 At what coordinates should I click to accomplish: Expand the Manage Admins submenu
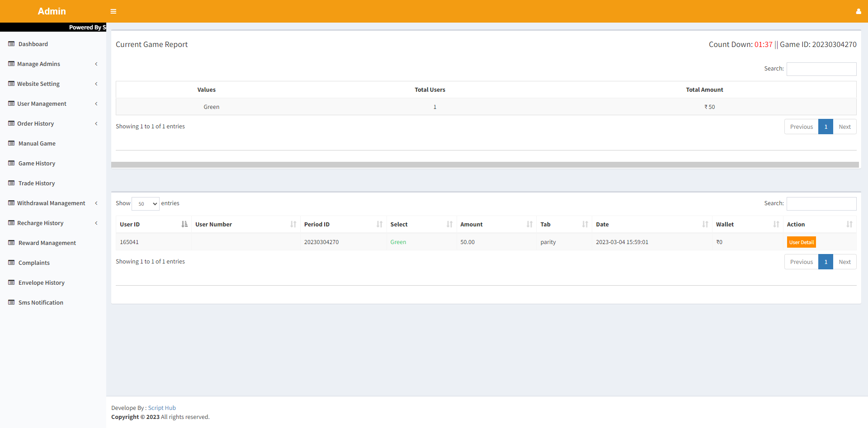click(96, 64)
